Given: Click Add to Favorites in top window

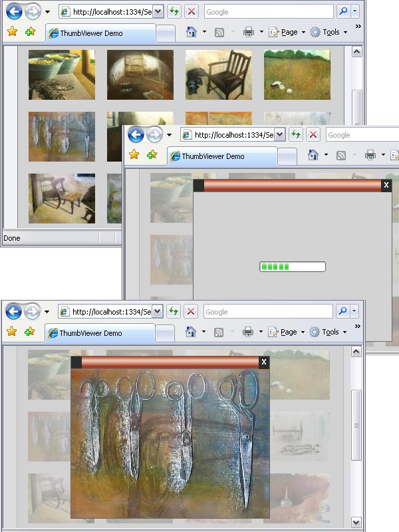Looking at the screenshot, I should (x=30, y=32).
